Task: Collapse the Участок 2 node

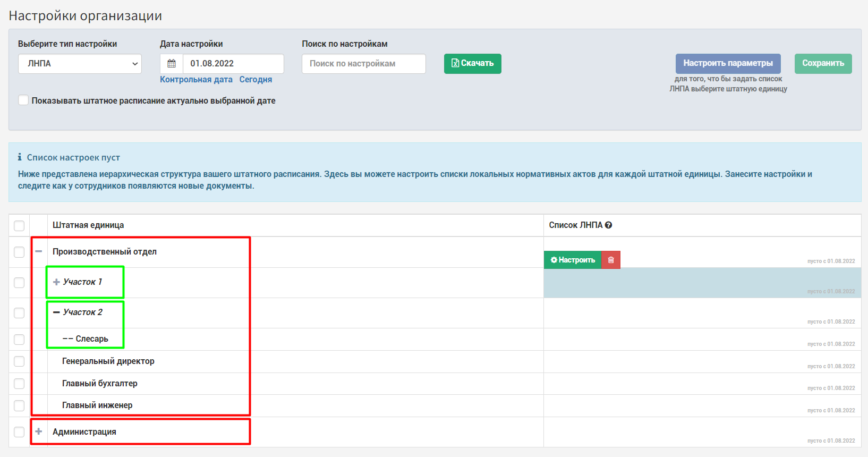Action: point(56,312)
